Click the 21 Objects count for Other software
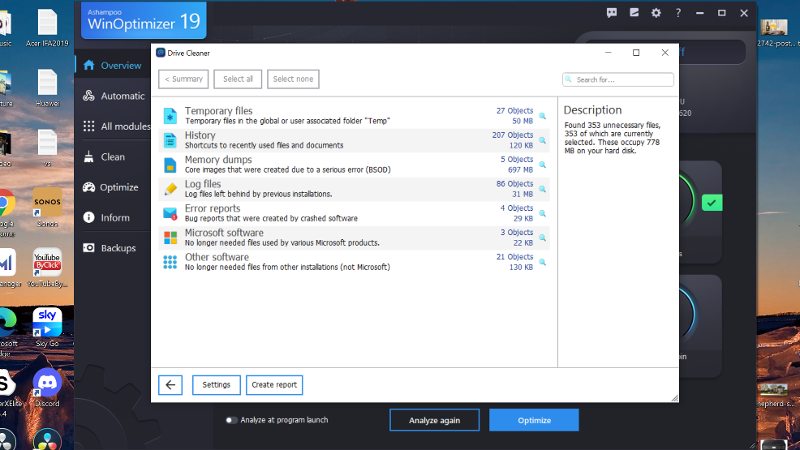This screenshot has height=450, width=800. [514, 257]
